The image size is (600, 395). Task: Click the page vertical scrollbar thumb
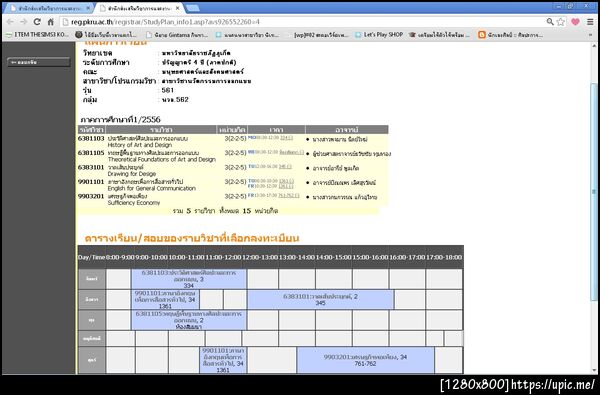coord(594,191)
